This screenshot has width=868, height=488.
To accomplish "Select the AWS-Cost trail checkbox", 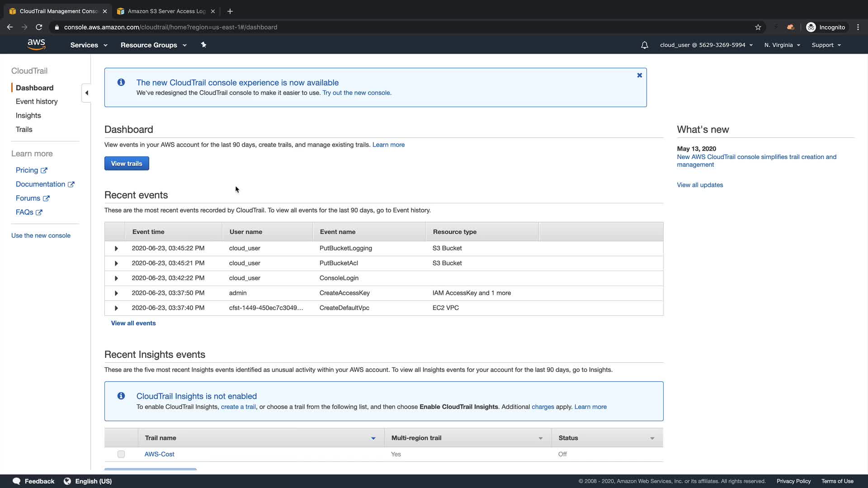I will point(121,454).
